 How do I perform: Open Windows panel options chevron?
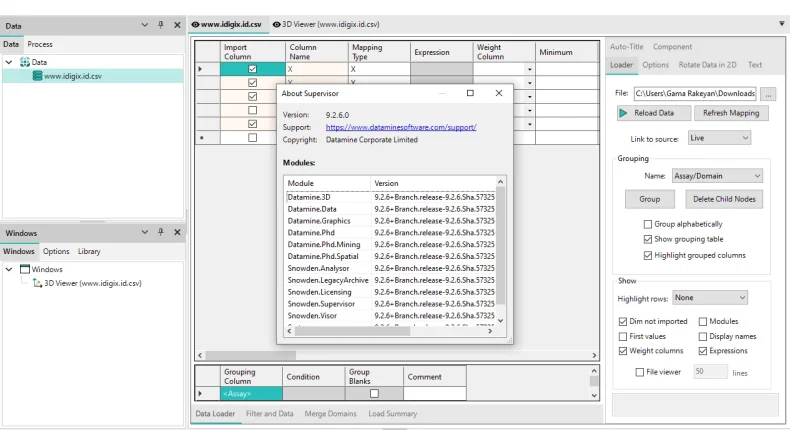tap(145, 232)
